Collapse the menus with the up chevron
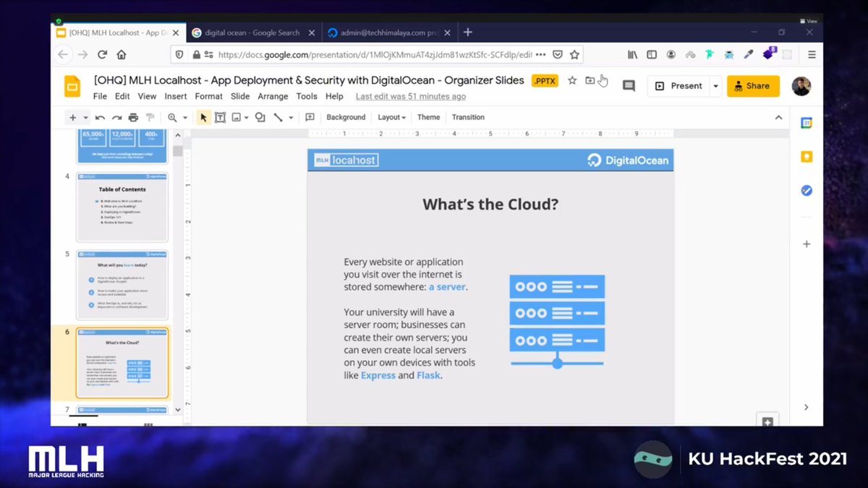 (778, 117)
